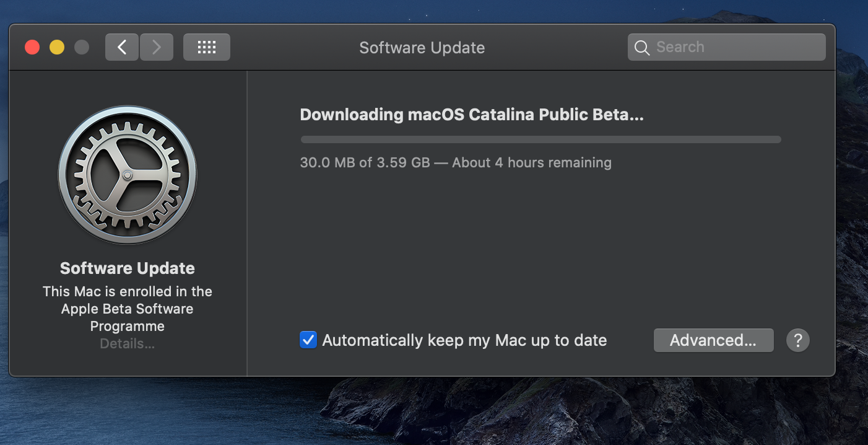868x445 pixels.
Task: Click the forward navigation arrow
Action: tap(156, 47)
